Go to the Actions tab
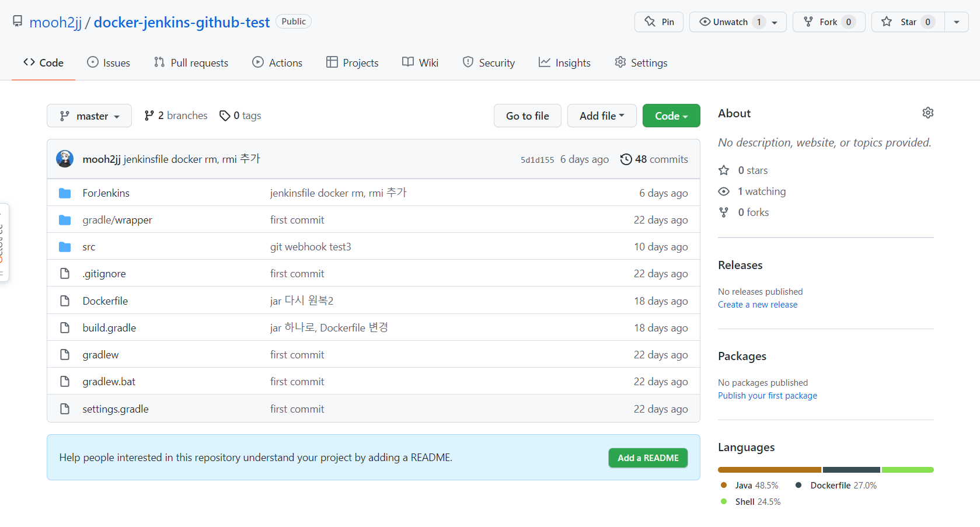The height and width of the screenshot is (527, 980). coord(277,62)
